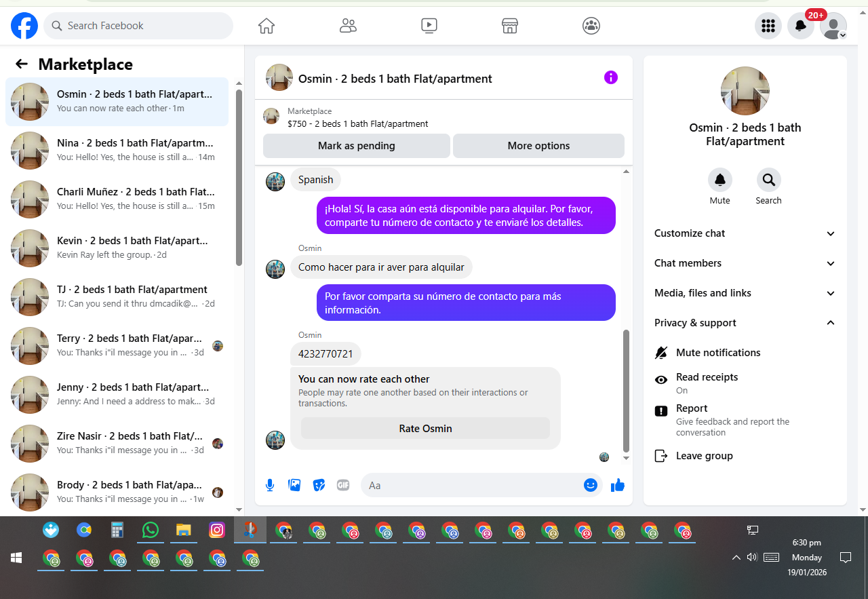The height and width of the screenshot is (599, 868).
Task: Expand Media, files and links section
Action: pyautogui.click(x=745, y=293)
